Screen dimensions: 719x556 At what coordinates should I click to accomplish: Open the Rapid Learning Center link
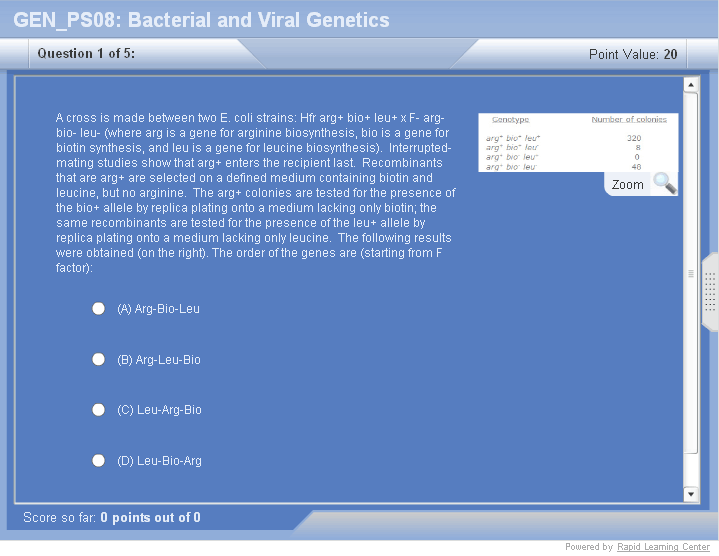(x=663, y=547)
